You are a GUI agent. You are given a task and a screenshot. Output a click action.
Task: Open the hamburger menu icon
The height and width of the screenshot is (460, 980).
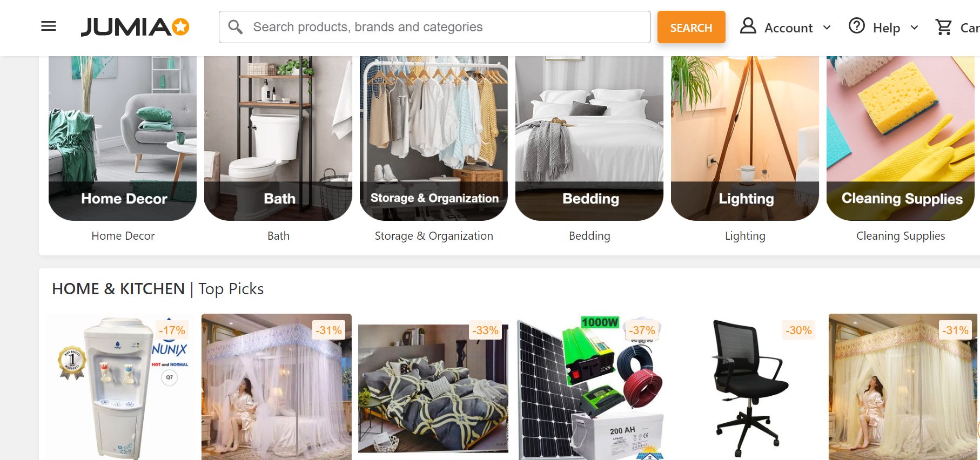tap(49, 26)
